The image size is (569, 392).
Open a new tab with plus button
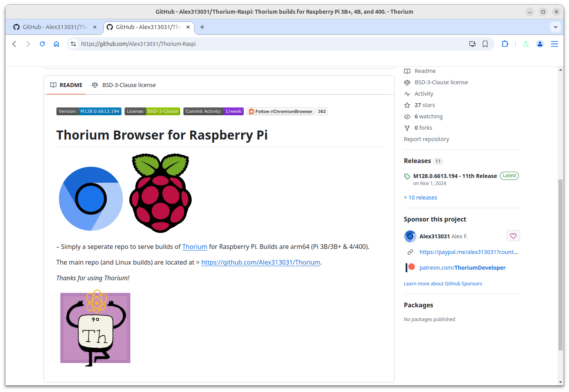202,27
